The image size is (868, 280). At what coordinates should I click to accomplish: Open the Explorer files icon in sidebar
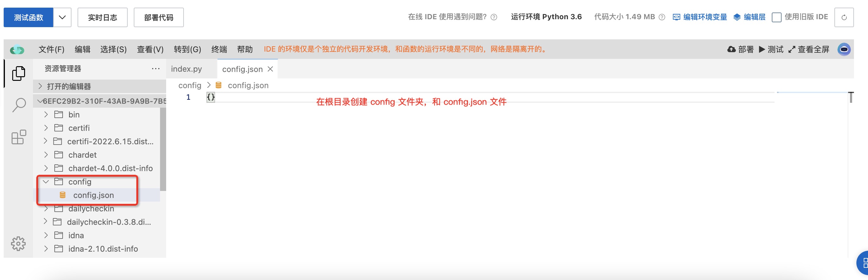[19, 74]
